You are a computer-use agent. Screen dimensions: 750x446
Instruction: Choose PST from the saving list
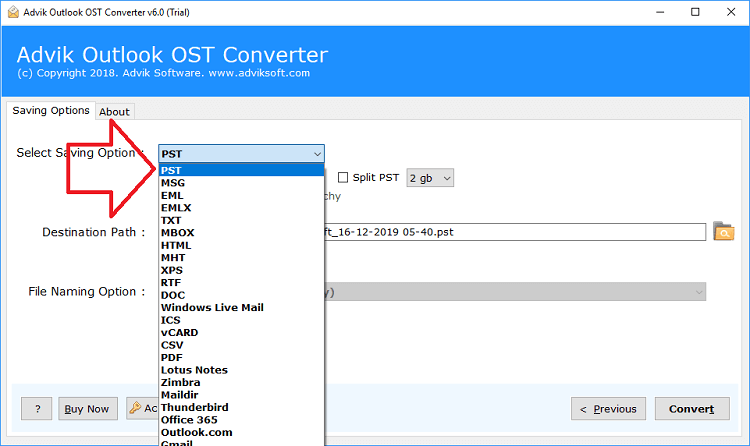pyautogui.click(x=242, y=170)
